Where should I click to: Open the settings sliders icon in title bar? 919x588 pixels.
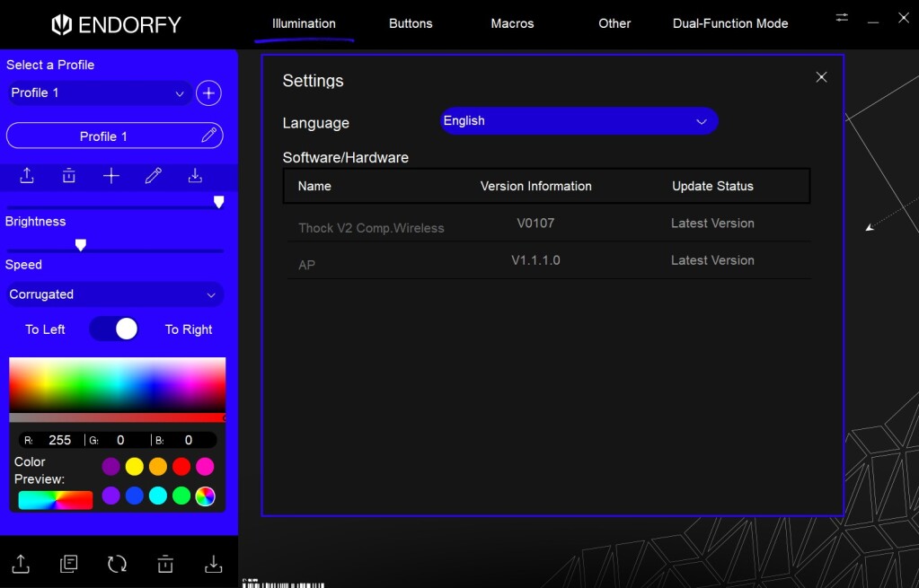point(842,18)
